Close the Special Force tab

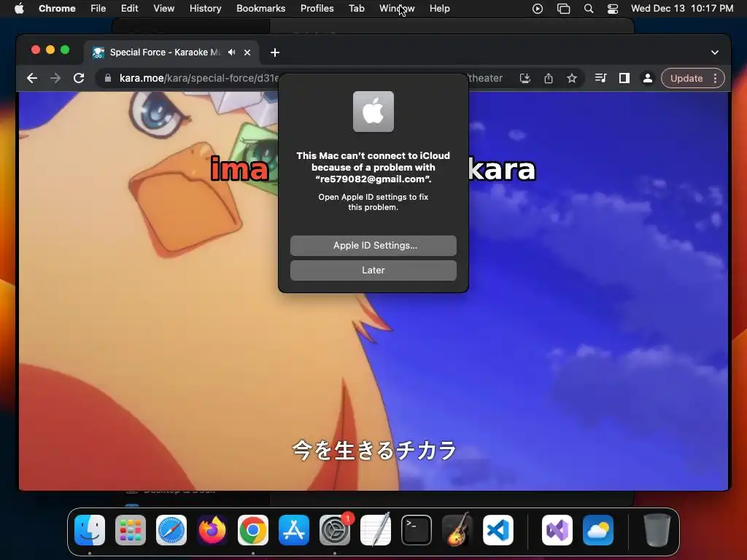pyautogui.click(x=247, y=52)
